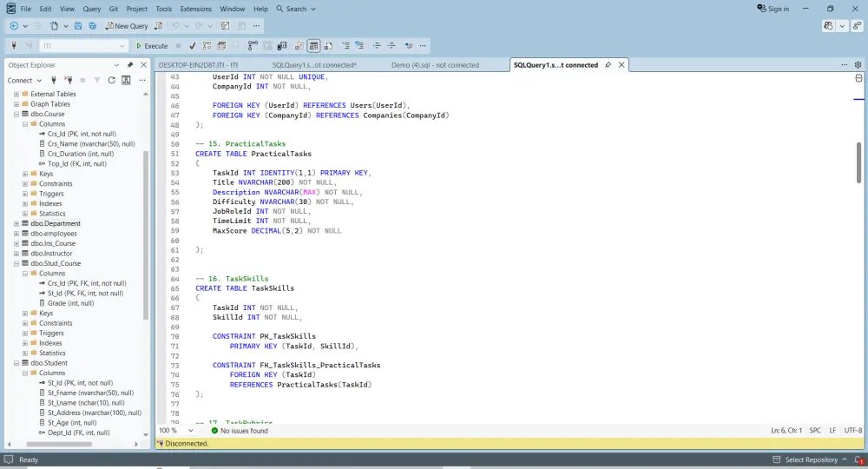Screen dimensions: 868x469
Task: Click the split editor icon above scrollbar
Action: tap(858, 78)
